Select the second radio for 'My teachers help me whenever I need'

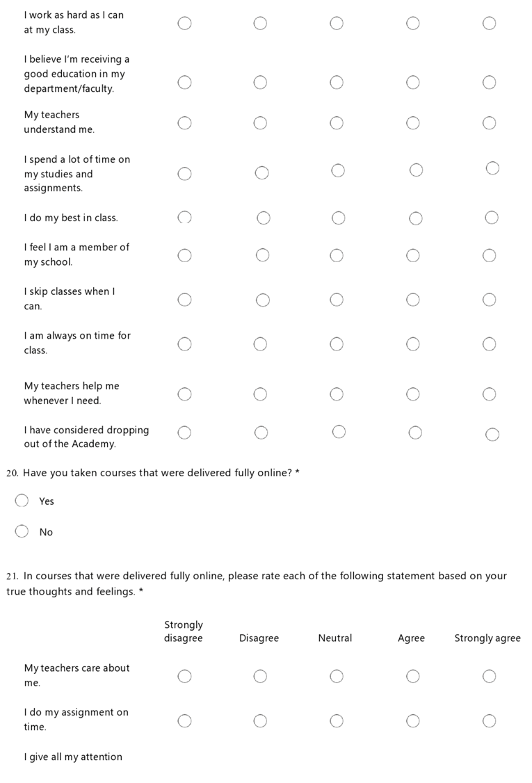260,394
